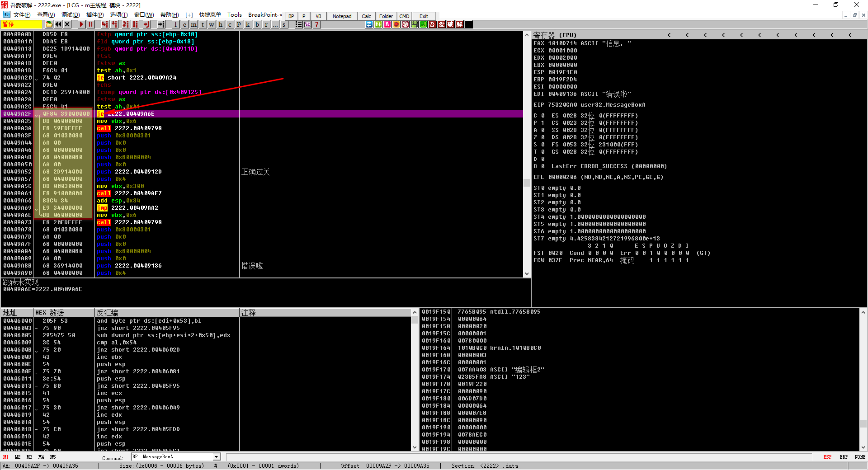The image size is (868, 470).
Task: Open Handles window with the h button
Action: (220, 24)
